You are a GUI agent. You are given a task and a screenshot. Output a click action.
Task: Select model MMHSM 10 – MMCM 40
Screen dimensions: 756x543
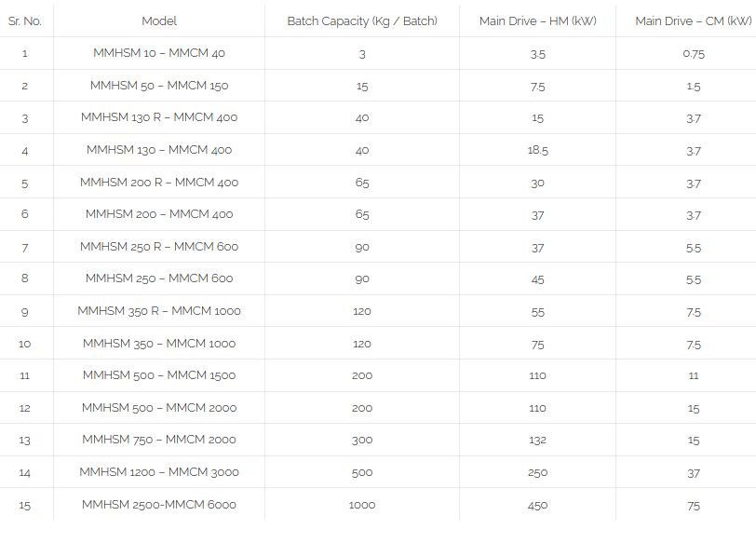(159, 53)
